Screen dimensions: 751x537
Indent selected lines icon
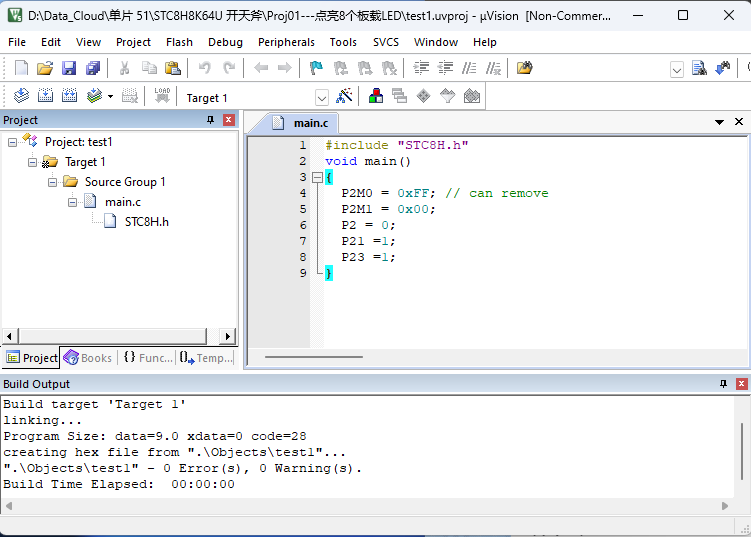pyautogui.click(x=421, y=68)
